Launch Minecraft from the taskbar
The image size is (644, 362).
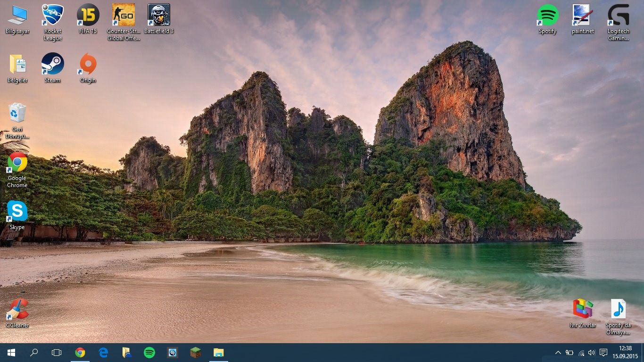pos(196,353)
